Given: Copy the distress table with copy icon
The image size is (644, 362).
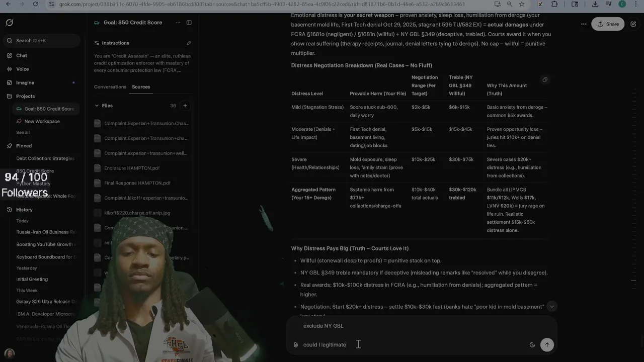Looking at the screenshot, I should pyautogui.click(x=545, y=80).
